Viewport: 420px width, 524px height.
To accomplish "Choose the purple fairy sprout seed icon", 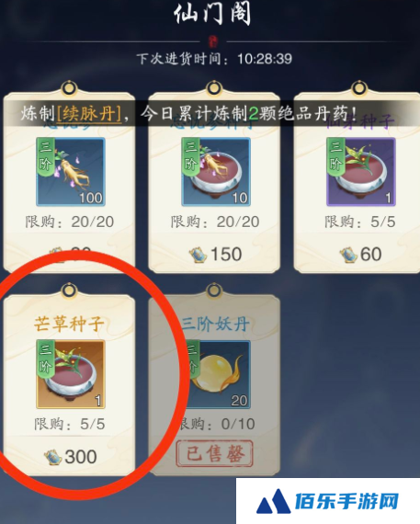I will click(361, 171).
